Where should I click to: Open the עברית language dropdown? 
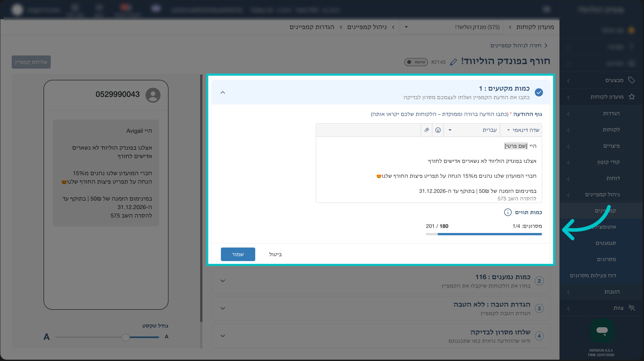coord(472,130)
